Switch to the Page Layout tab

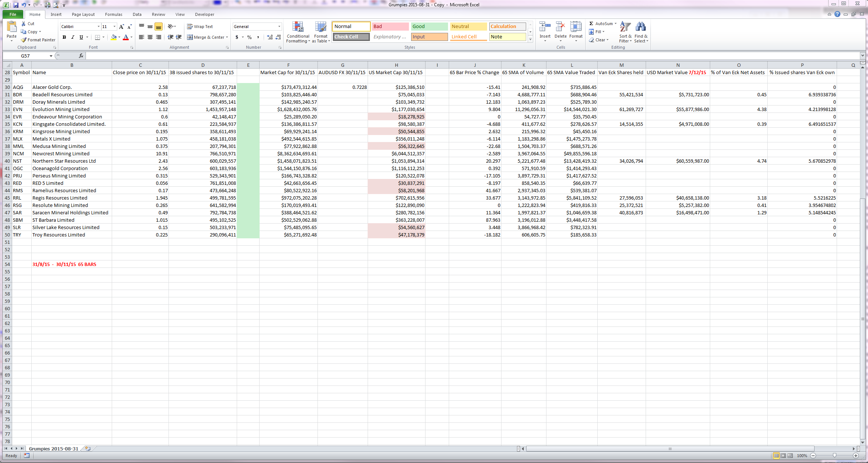click(x=83, y=14)
